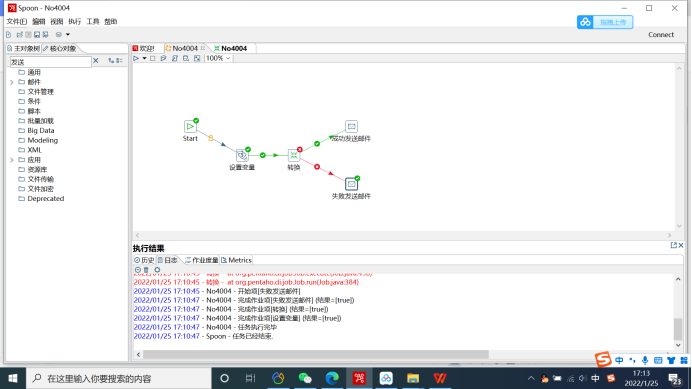The image size is (692, 389).
Task: Close the execution results panel
Action: point(681,245)
